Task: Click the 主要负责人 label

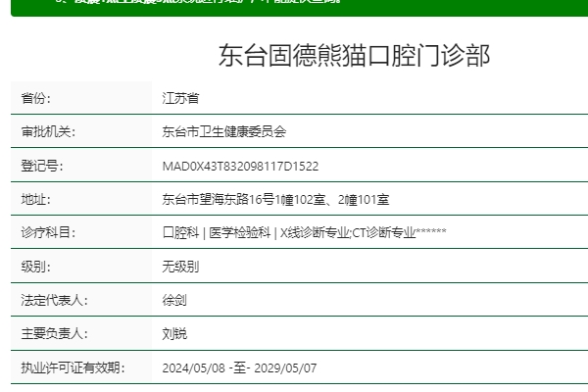Action: click(54, 333)
